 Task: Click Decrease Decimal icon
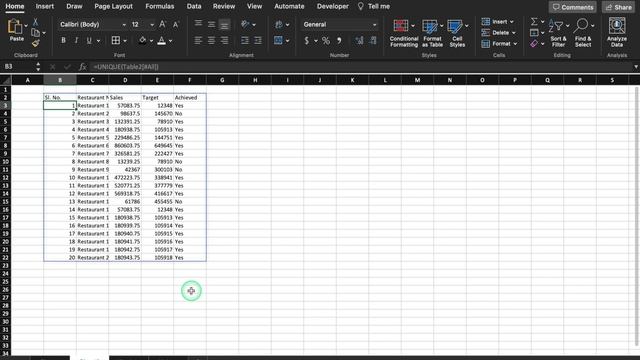(x=373, y=40)
